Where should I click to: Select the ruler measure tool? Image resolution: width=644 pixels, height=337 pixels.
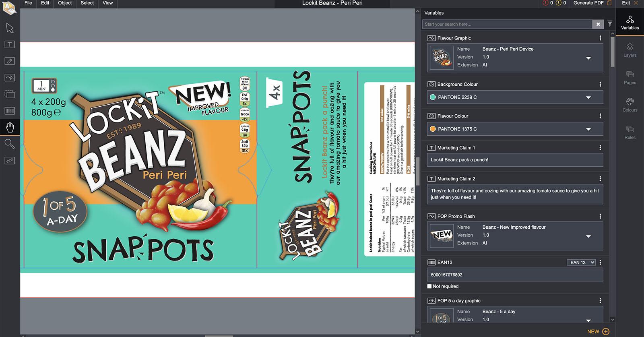click(10, 161)
